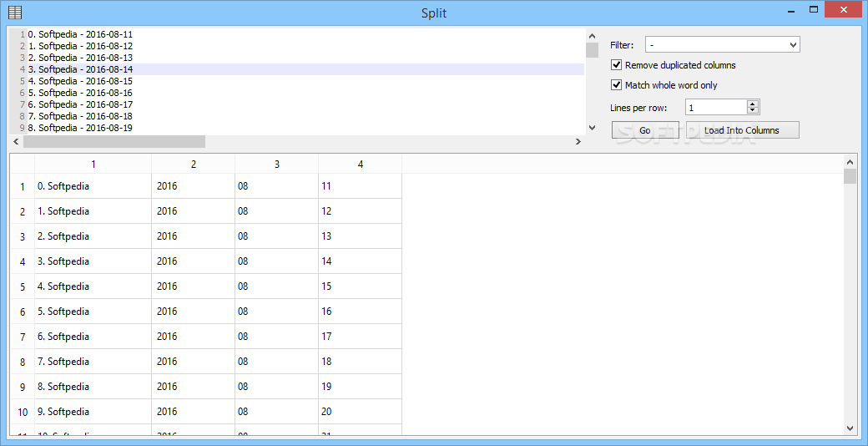Click right arrow of editor horizontal scrollbar
This screenshot has width=868, height=446.
coord(578,142)
